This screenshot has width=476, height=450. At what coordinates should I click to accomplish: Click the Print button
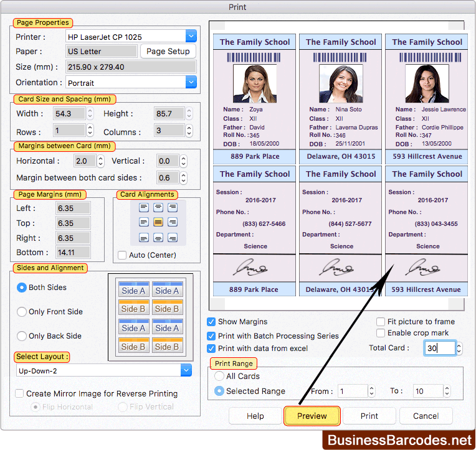pyautogui.click(x=369, y=416)
